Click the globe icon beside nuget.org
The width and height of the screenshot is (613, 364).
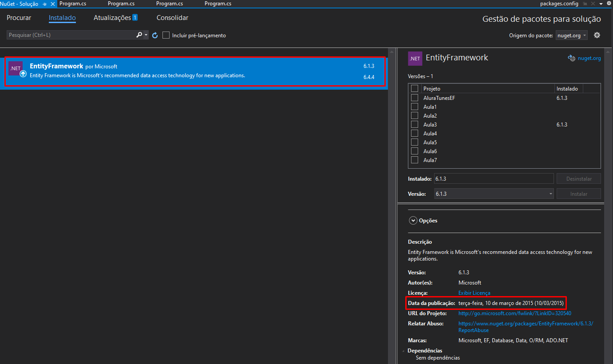click(x=572, y=58)
